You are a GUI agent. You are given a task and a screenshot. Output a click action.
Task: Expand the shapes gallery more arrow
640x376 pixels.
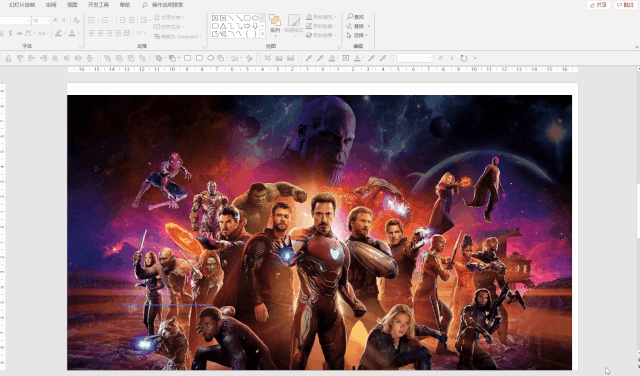click(x=262, y=34)
